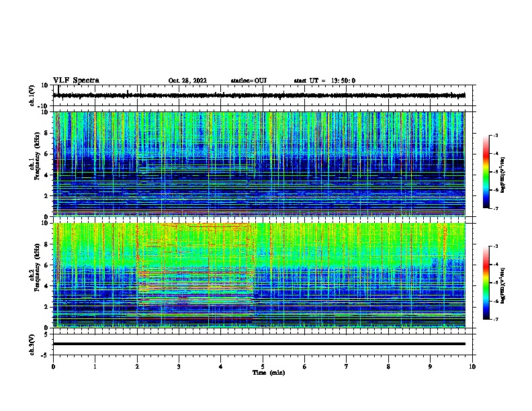Click the thick black ch.3 voltage trace

pyautogui.click(x=259, y=344)
